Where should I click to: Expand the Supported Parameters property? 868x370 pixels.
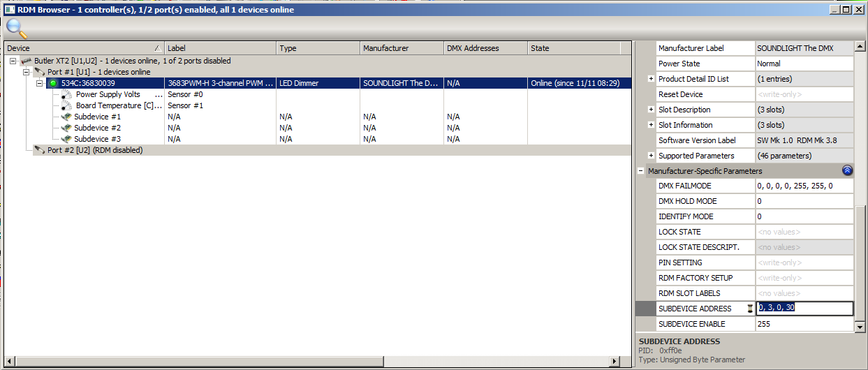(x=651, y=156)
